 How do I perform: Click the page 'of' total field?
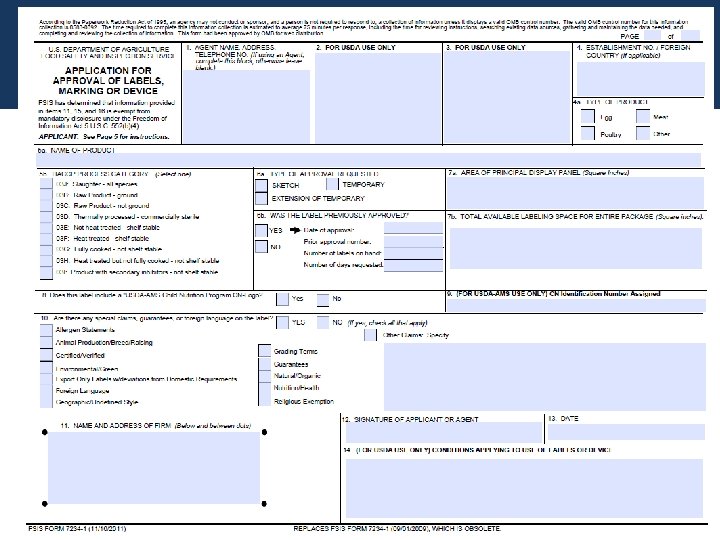pyautogui.click(x=690, y=36)
